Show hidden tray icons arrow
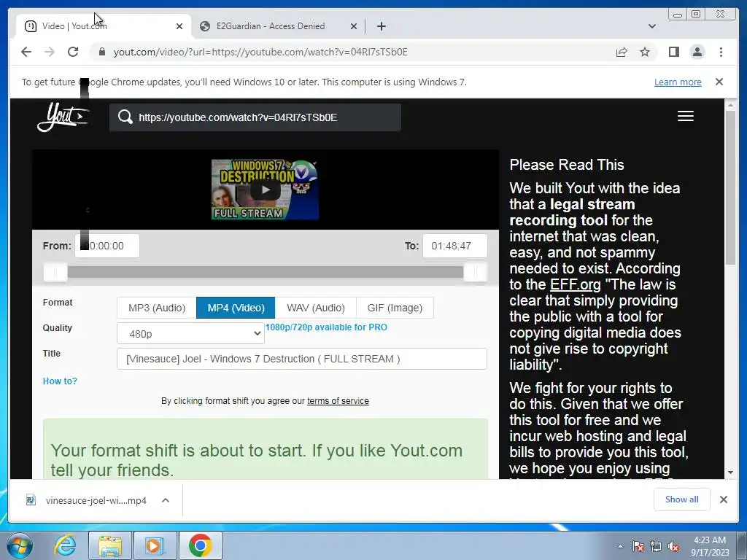Image resolution: width=747 pixels, height=560 pixels. 620,546
